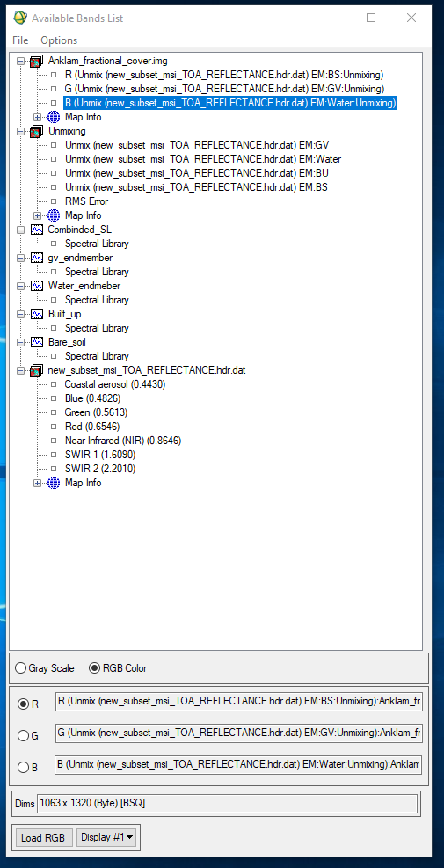
Task: Collapse the new_subset_msi_TOA_REFLECTANCE.hdr.dat node
Action: 20,370
